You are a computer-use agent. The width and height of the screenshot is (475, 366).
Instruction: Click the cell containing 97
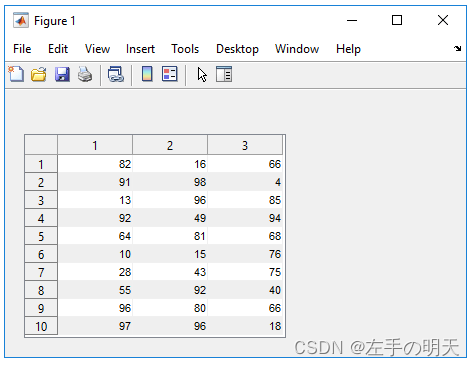pyautogui.click(x=95, y=326)
